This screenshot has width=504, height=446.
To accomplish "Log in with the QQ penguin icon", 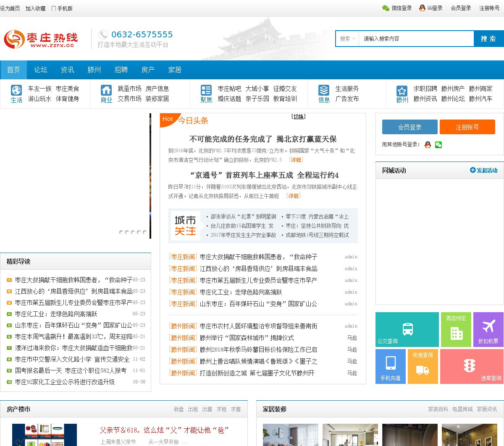I will pyautogui.click(x=428, y=145).
